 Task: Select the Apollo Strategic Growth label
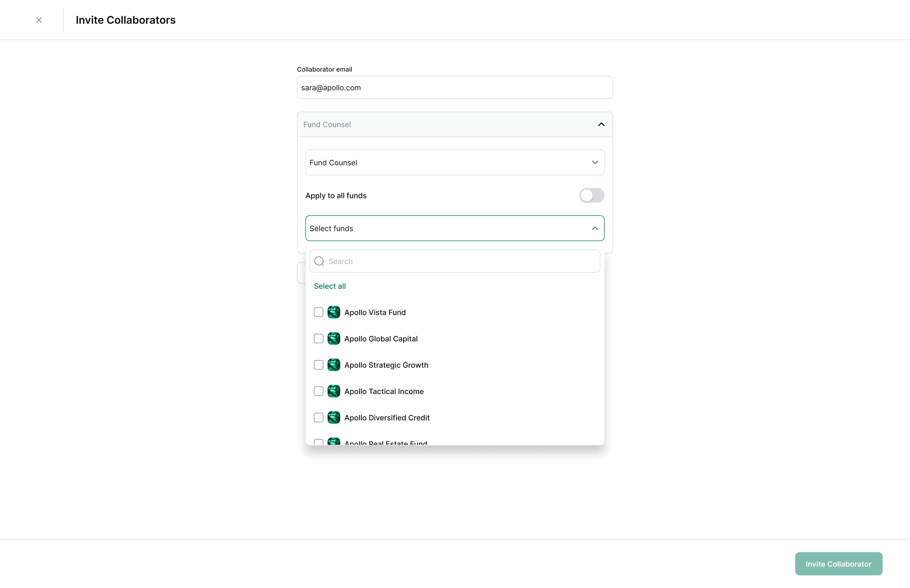pos(387,365)
